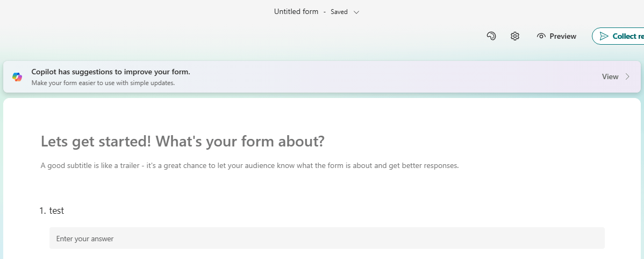
Task: Click empty space right of question title
Action: [x=323, y=211]
